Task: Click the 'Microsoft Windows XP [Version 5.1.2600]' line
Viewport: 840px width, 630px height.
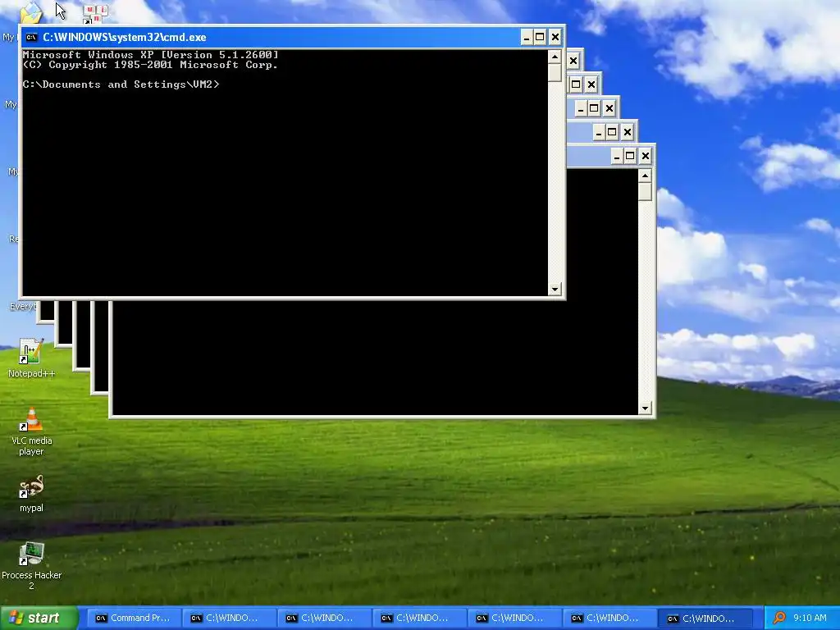Action: [151, 55]
